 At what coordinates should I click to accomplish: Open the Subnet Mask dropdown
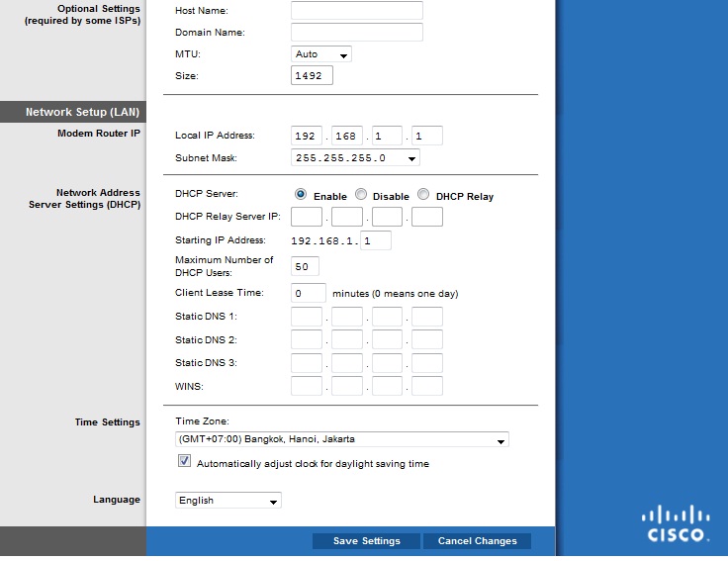pos(355,158)
